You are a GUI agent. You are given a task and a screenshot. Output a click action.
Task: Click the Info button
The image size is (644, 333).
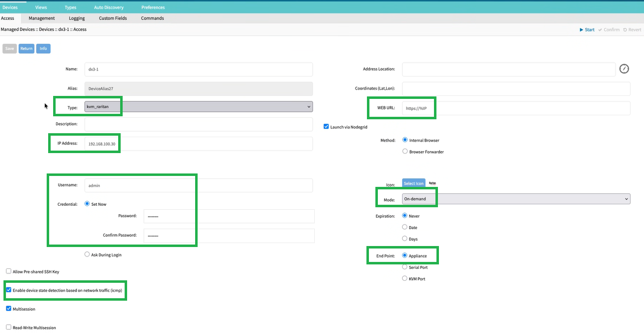coord(43,49)
